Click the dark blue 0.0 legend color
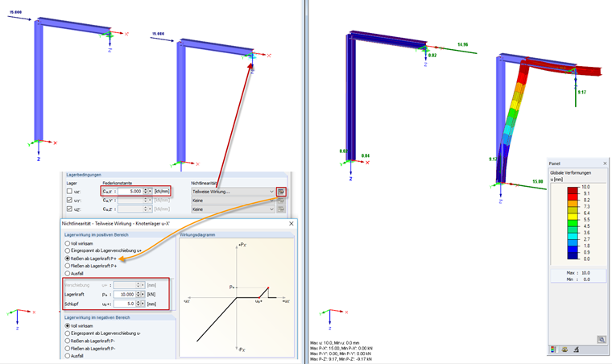 (573, 256)
